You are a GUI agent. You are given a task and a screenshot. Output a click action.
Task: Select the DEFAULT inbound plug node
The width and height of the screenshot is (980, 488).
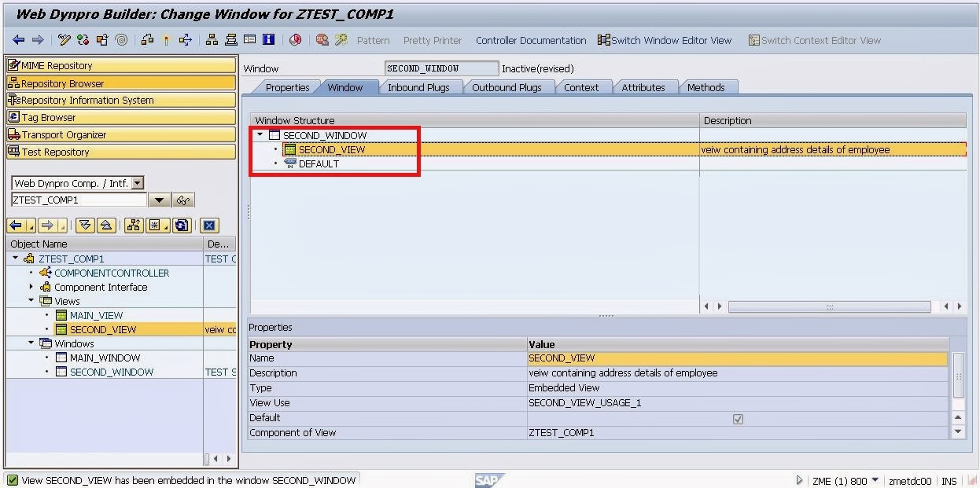coord(319,163)
